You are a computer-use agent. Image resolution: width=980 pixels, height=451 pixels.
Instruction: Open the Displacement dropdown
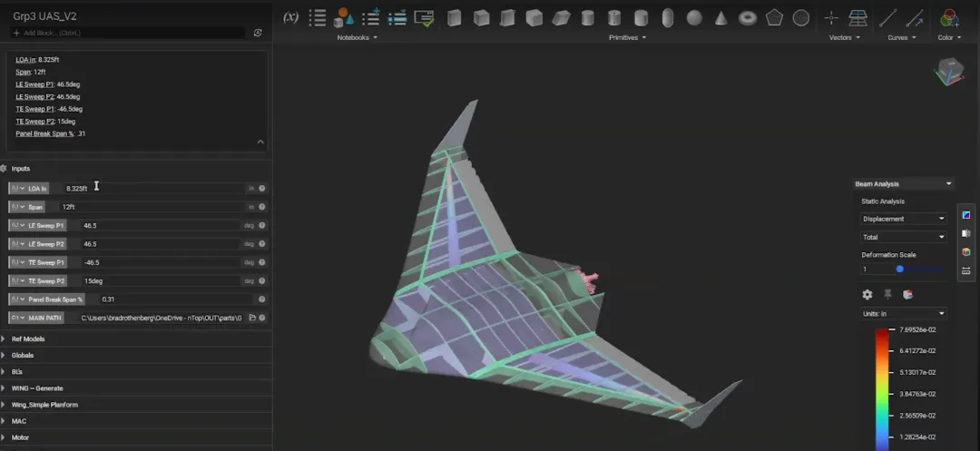click(903, 219)
